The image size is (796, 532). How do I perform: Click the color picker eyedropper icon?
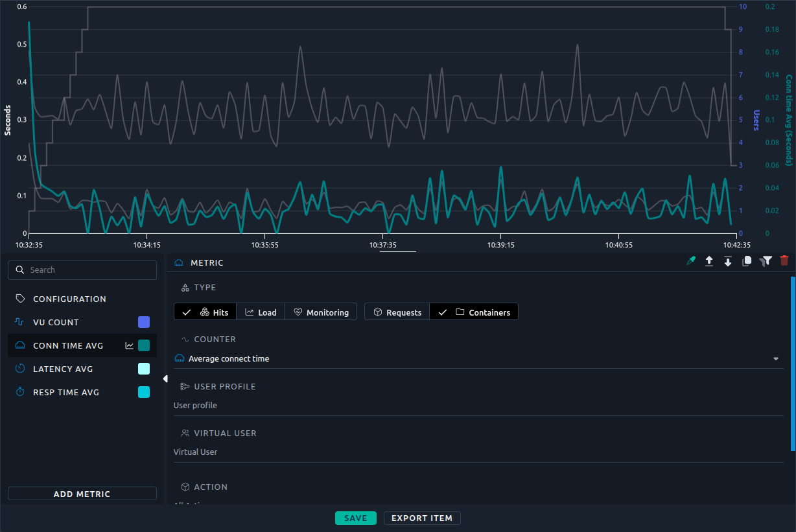691,260
